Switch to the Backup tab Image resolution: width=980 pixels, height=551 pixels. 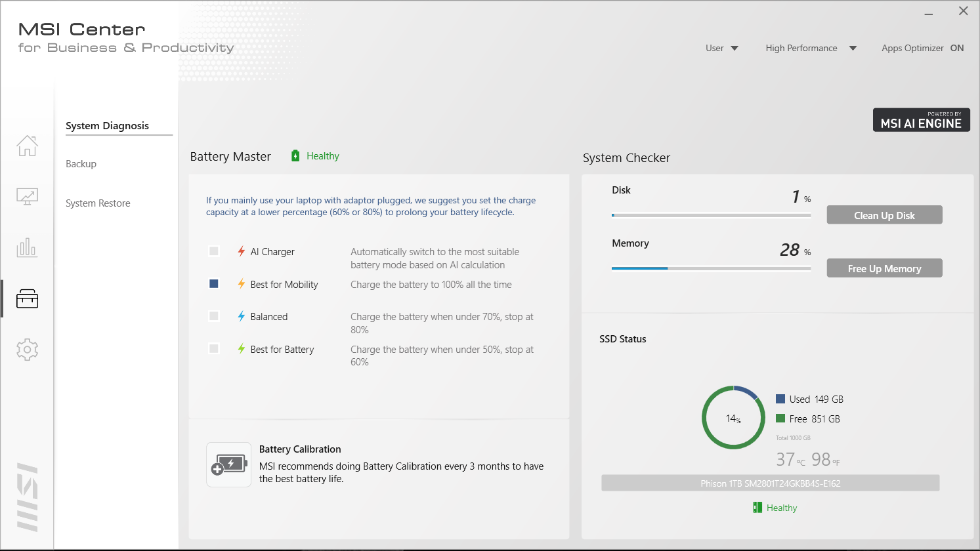pyautogui.click(x=81, y=164)
